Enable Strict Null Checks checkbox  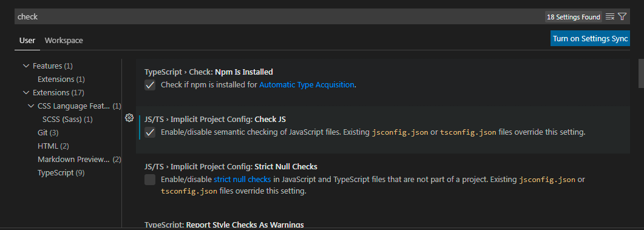tap(150, 180)
